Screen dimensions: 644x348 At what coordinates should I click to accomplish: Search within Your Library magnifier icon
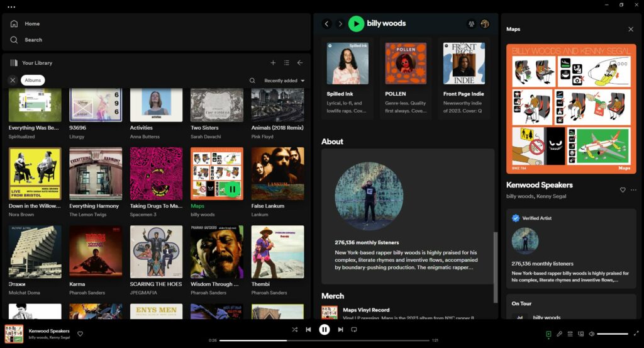[x=253, y=81]
